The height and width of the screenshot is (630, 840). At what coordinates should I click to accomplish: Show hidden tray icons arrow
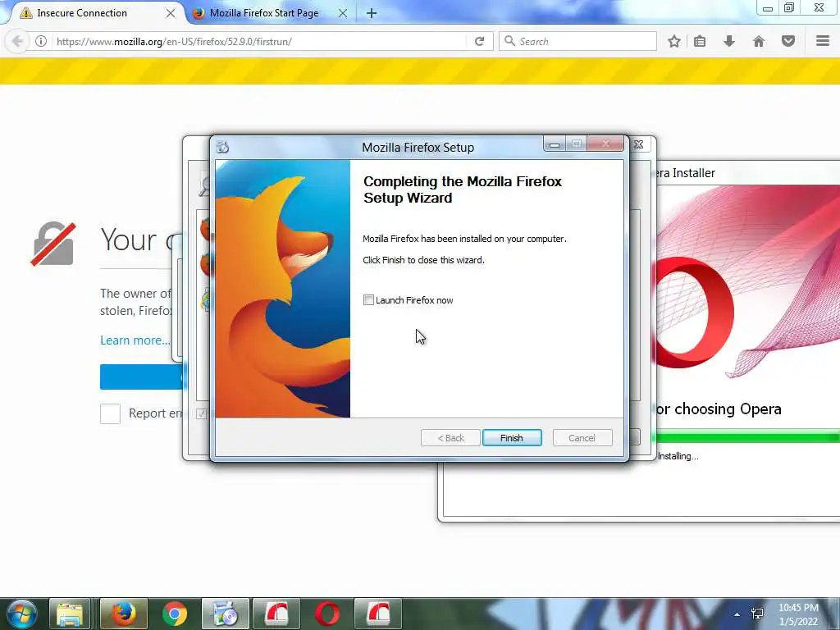coord(737,614)
